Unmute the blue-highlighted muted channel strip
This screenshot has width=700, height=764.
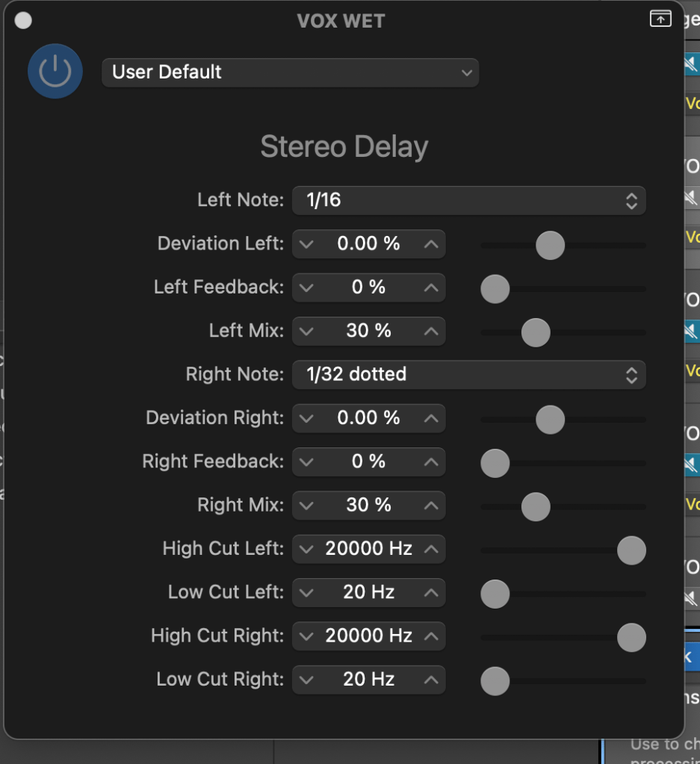693,65
